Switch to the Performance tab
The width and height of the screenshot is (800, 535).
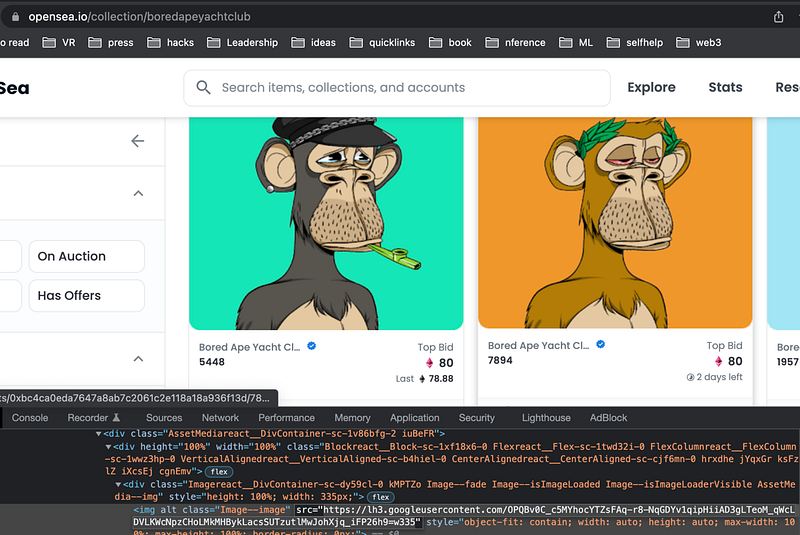pos(286,418)
